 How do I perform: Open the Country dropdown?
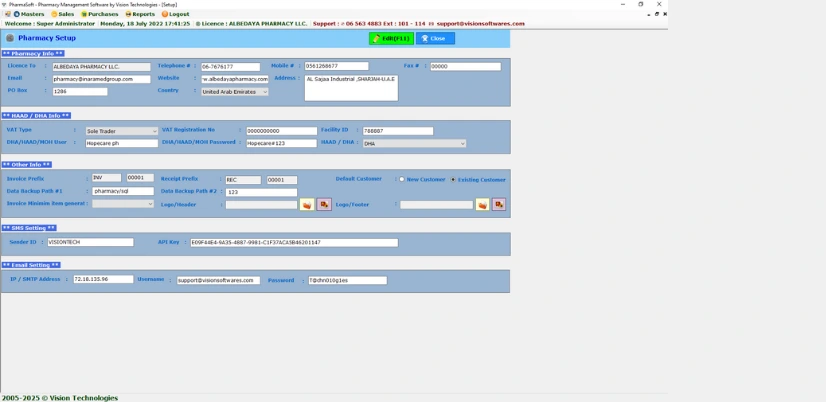coord(264,92)
